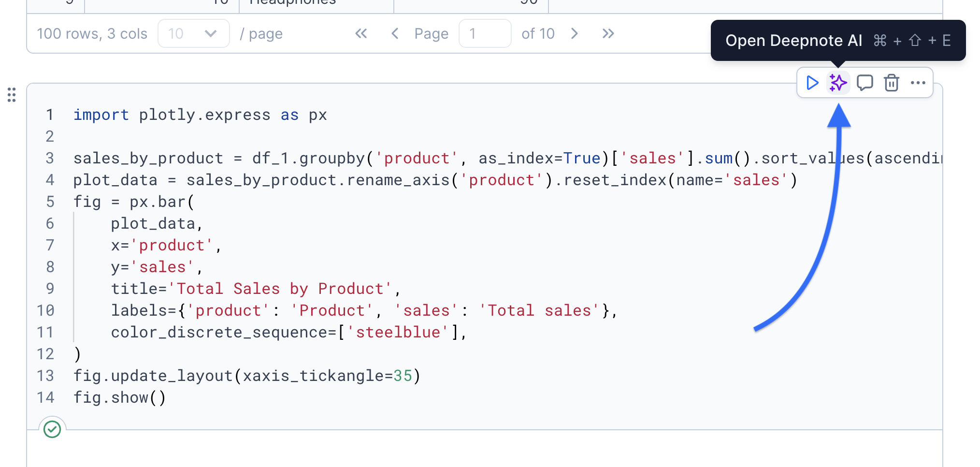Jump to the first table page

(361, 33)
